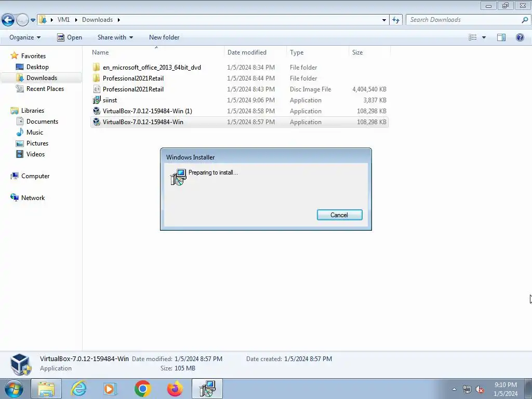Open the recent pages dropdown arrow
The image size is (532, 399).
(33, 20)
